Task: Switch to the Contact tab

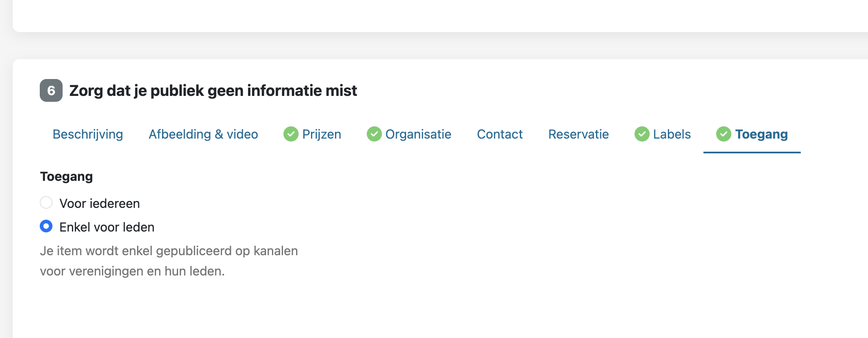Action: 500,134
